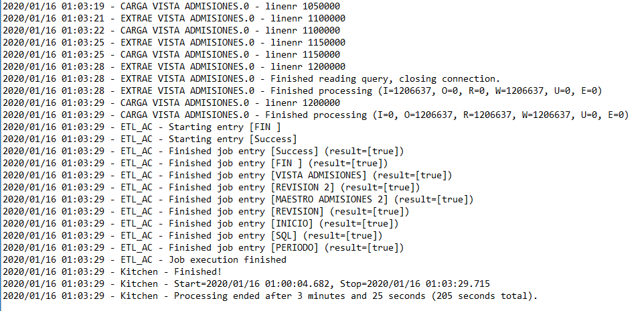Click the CARGA line with O=1206637

click(x=315, y=115)
